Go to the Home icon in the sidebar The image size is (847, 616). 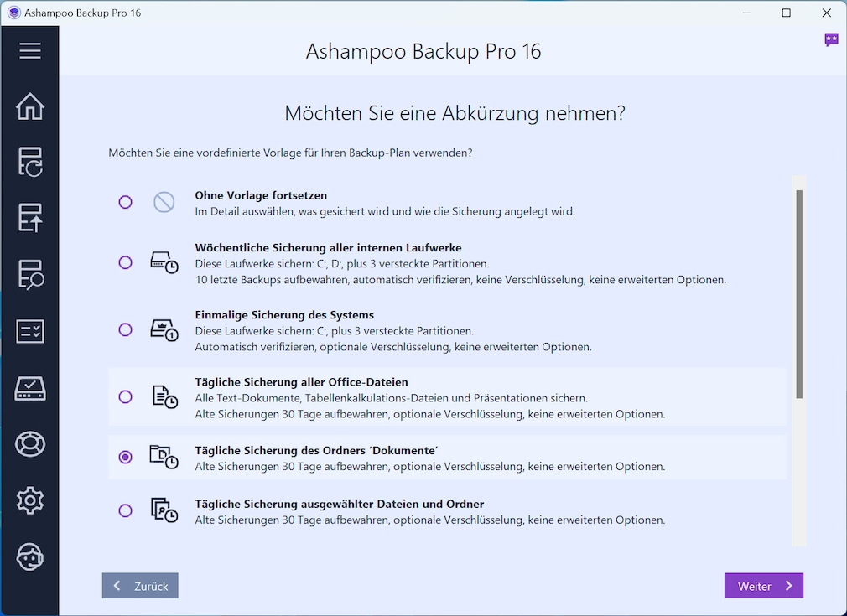[x=30, y=106]
